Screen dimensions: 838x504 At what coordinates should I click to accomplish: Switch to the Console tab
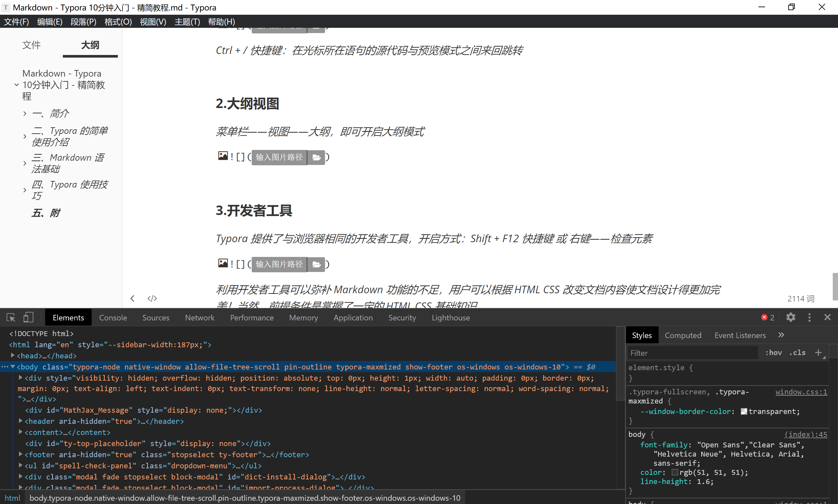[113, 317]
